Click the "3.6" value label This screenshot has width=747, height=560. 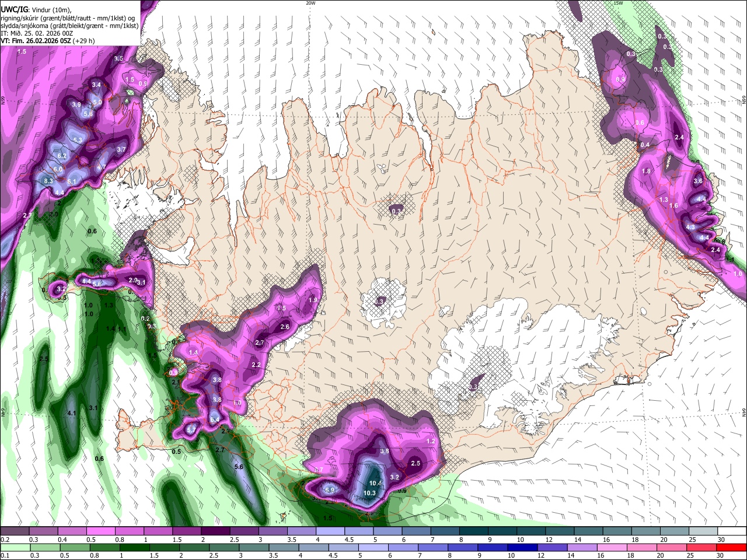click(698, 181)
